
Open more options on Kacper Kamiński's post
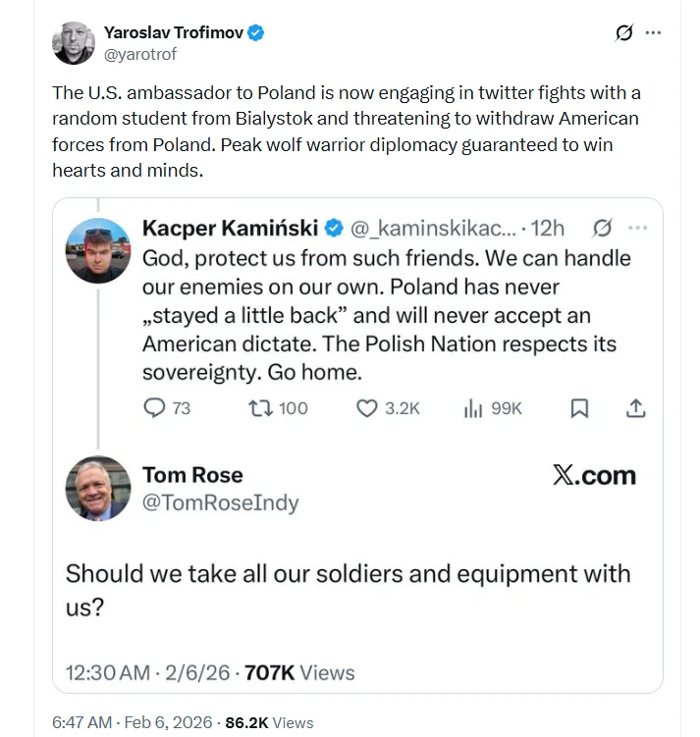(637, 229)
